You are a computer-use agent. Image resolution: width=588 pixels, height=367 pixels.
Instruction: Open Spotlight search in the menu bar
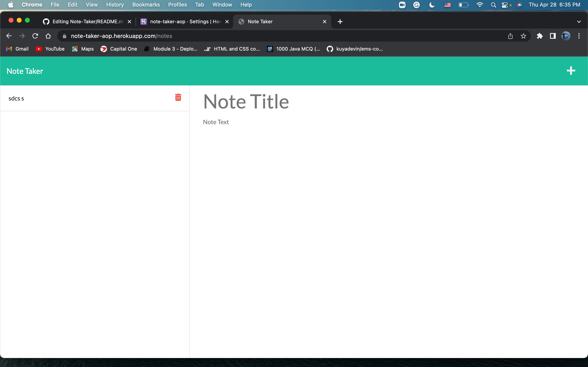click(493, 5)
